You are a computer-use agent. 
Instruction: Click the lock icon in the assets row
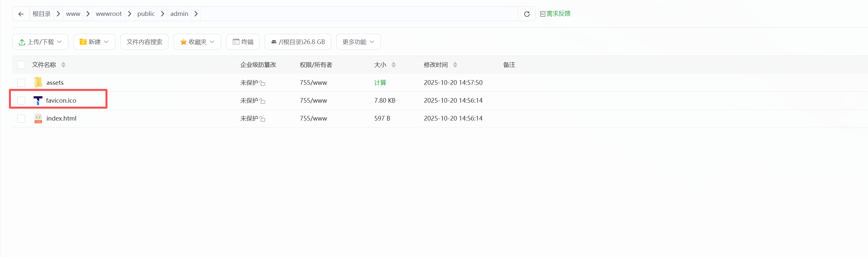click(x=263, y=83)
